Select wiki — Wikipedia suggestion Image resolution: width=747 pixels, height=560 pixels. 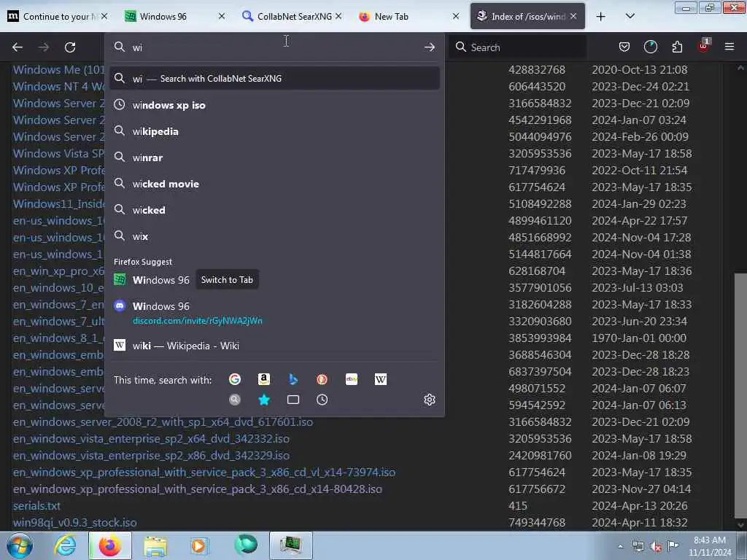coord(274,345)
